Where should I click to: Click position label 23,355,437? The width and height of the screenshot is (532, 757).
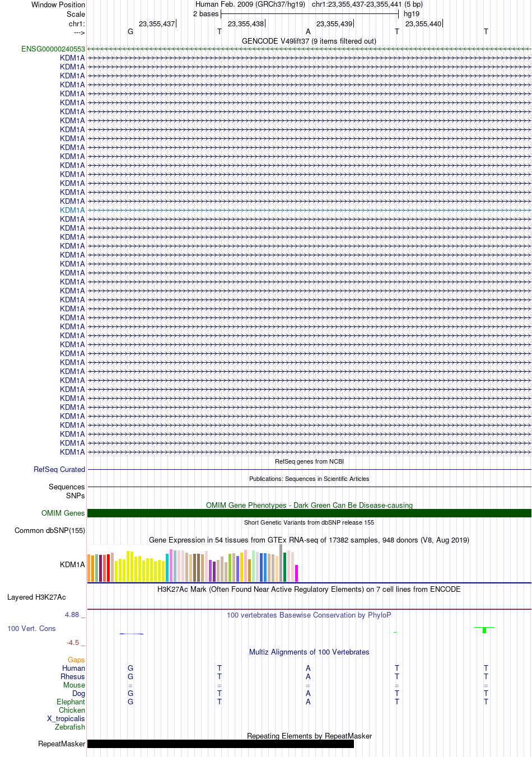157,24
